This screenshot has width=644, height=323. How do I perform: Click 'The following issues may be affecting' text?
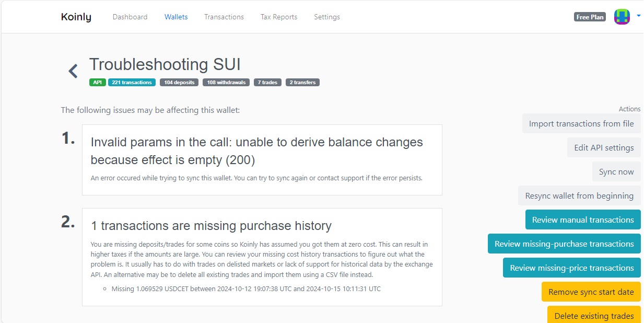click(x=150, y=110)
